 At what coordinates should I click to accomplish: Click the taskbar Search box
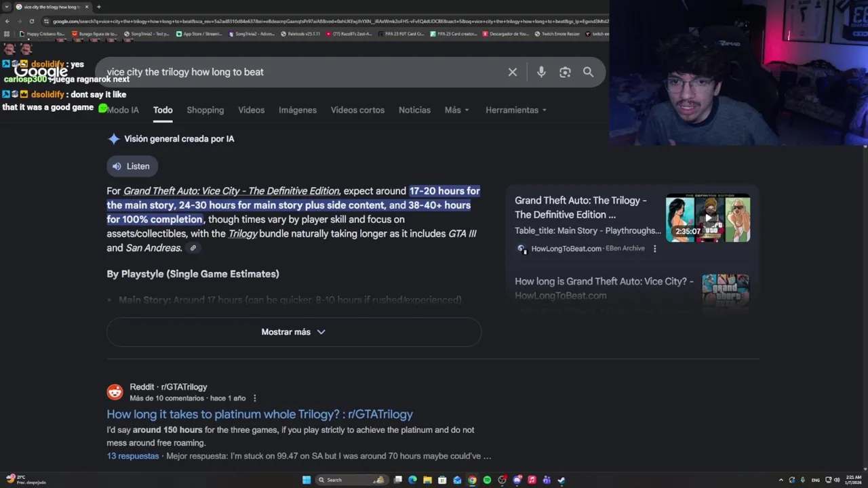pyautogui.click(x=353, y=480)
